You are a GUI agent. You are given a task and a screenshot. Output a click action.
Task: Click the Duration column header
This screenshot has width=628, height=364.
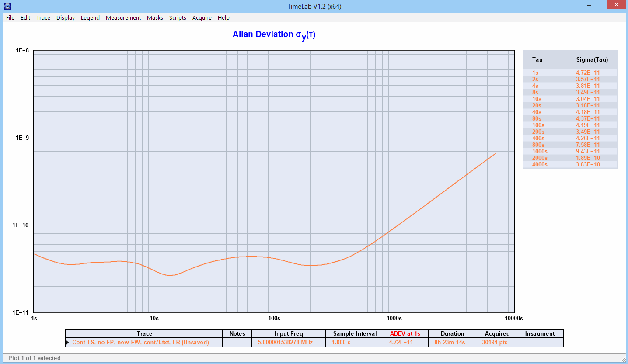(452, 333)
